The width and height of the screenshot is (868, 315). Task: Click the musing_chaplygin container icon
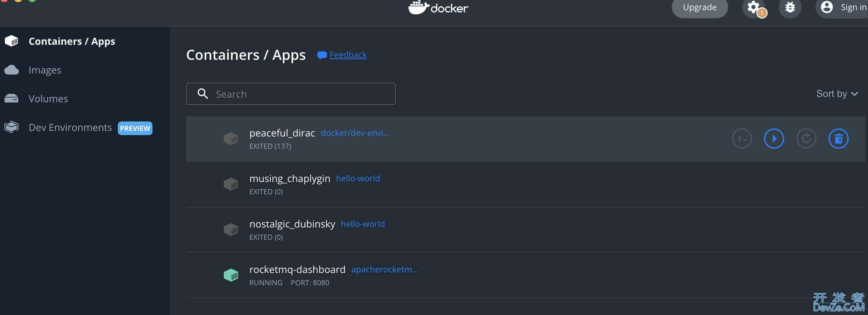tap(231, 184)
